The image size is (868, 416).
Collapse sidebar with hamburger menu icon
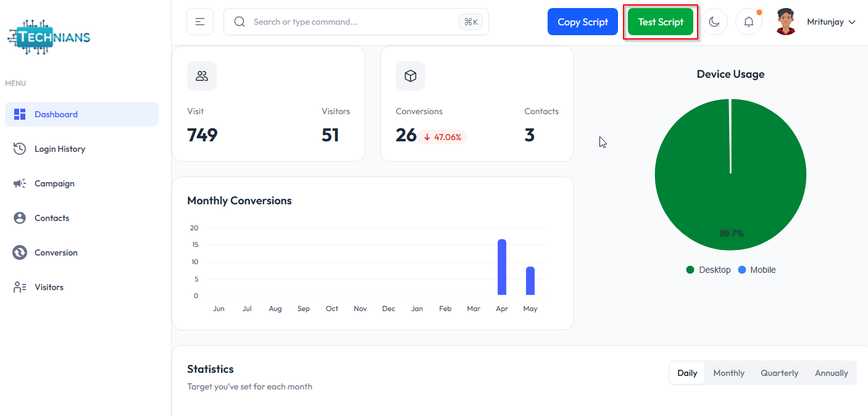pyautogui.click(x=200, y=22)
